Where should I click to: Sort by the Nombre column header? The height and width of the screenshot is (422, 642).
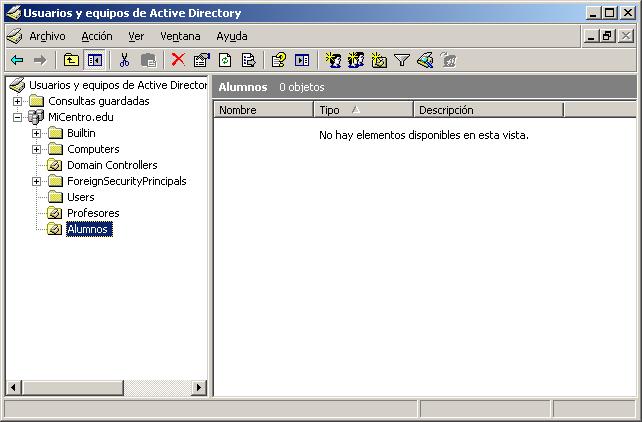(263, 110)
